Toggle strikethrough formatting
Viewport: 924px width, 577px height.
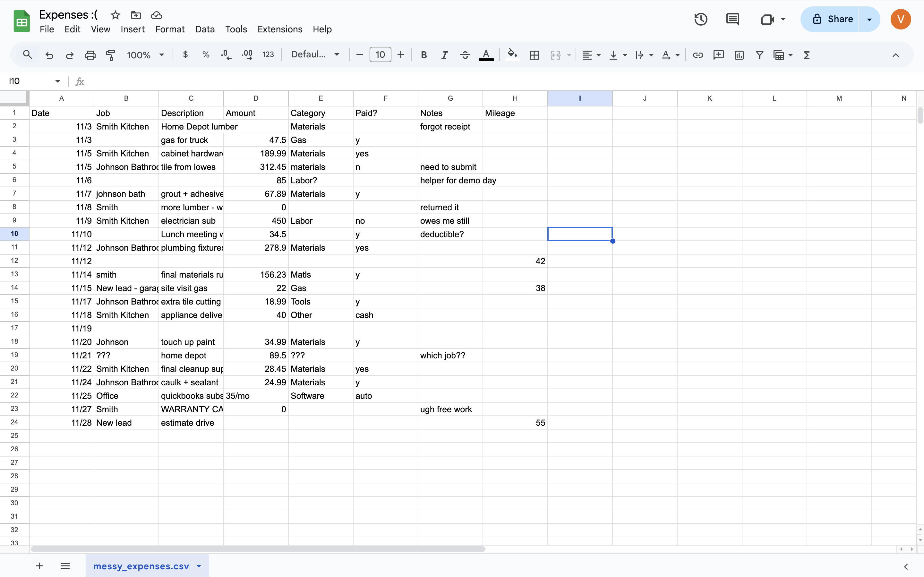tap(465, 55)
